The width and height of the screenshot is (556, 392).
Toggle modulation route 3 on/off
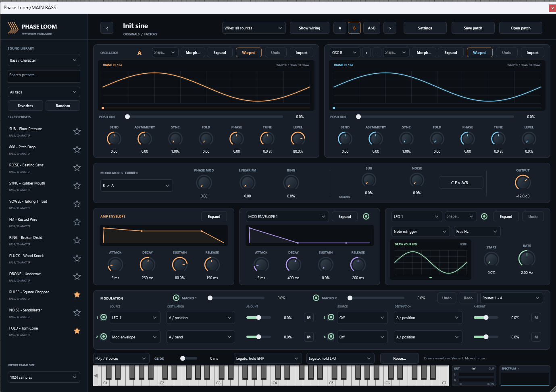[x=331, y=317]
